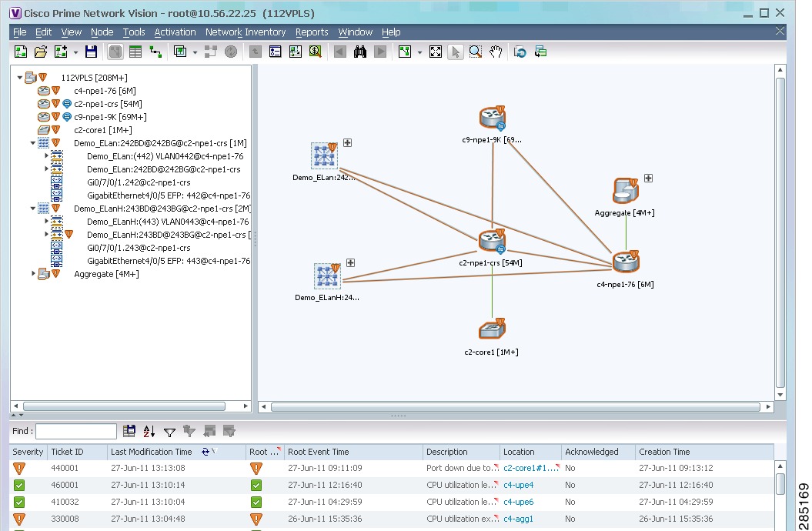Image resolution: width=812 pixels, height=531 pixels.
Task: Click the export-to-CSV icon beside Find field
Action: click(x=129, y=431)
